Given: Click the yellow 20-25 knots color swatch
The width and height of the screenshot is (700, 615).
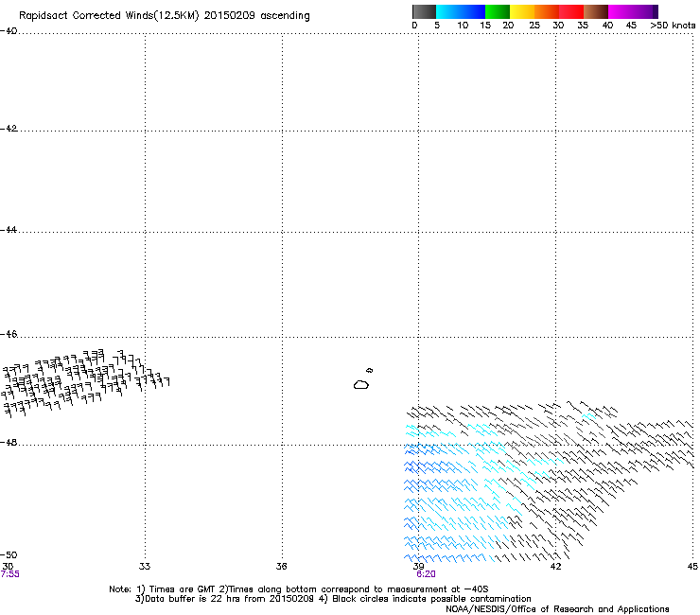Looking at the screenshot, I should coord(522,11).
